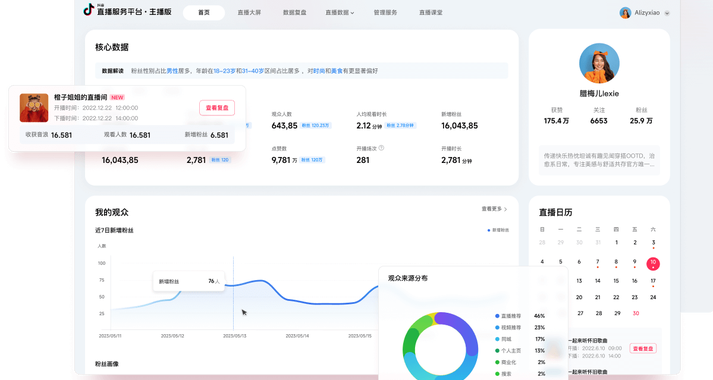713x380 pixels.
Task: Click the 点赞数 value 9,781 万
Action: pyautogui.click(x=284, y=160)
